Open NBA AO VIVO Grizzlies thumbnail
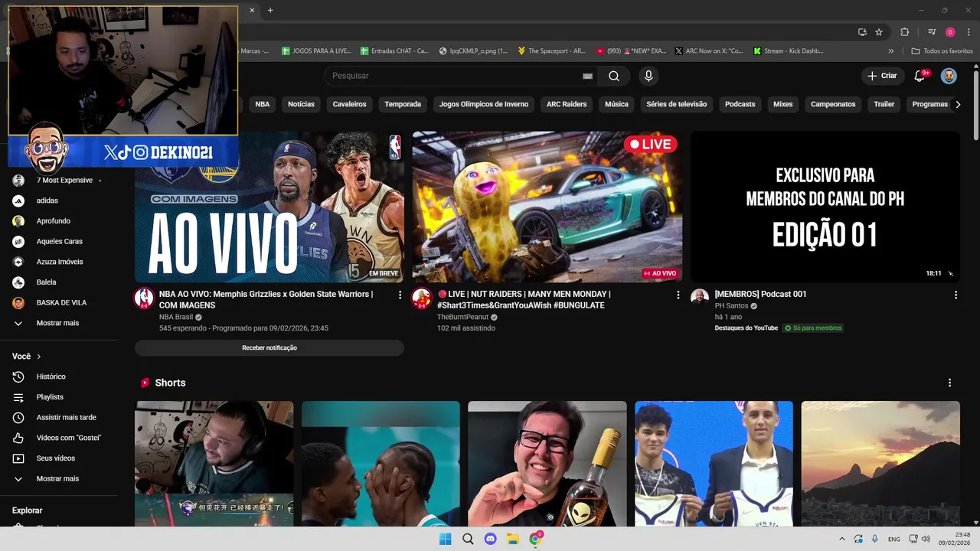This screenshot has width=980, height=551. click(269, 207)
